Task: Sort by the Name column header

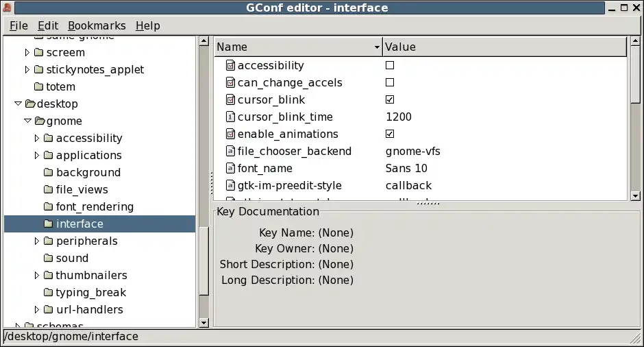Action: tap(298, 47)
